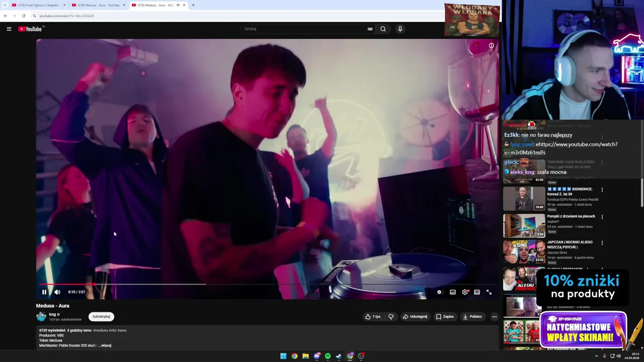The height and width of the screenshot is (362, 644).
Task: Open more actions three-dot menu under video
Action: pyautogui.click(x=495, y=317)
